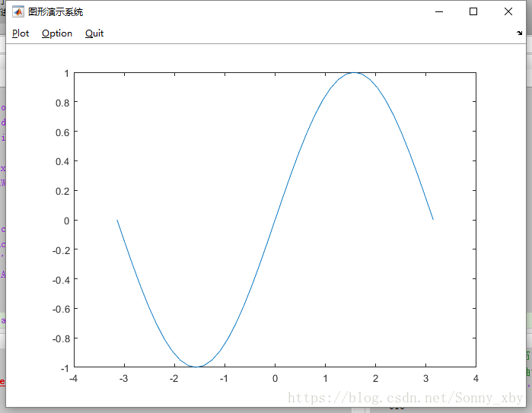Open the Plot menu

click(x=21, y=33)
